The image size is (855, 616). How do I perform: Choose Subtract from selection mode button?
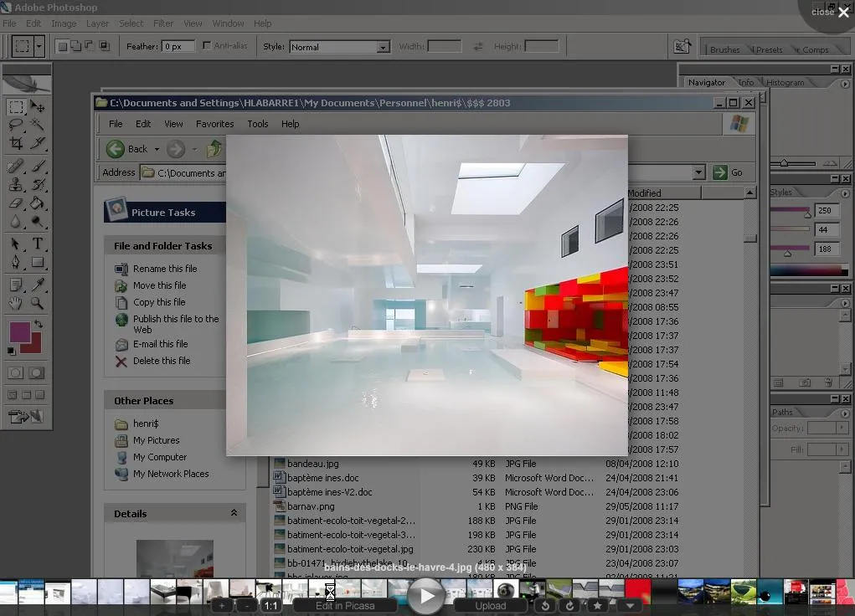tap(90, 46)
